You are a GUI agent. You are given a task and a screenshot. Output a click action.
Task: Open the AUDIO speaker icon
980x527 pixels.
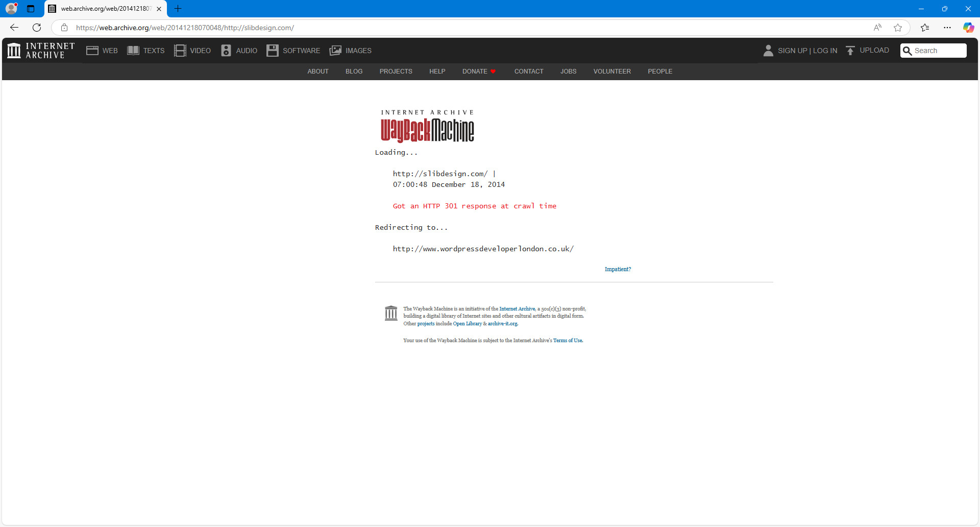click(226, 51)
